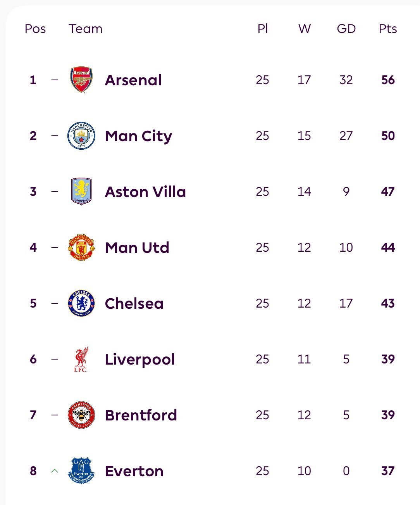Click Everton's green up-arrow position indicator
420x505 pixels.
click(x=55, y=471)
